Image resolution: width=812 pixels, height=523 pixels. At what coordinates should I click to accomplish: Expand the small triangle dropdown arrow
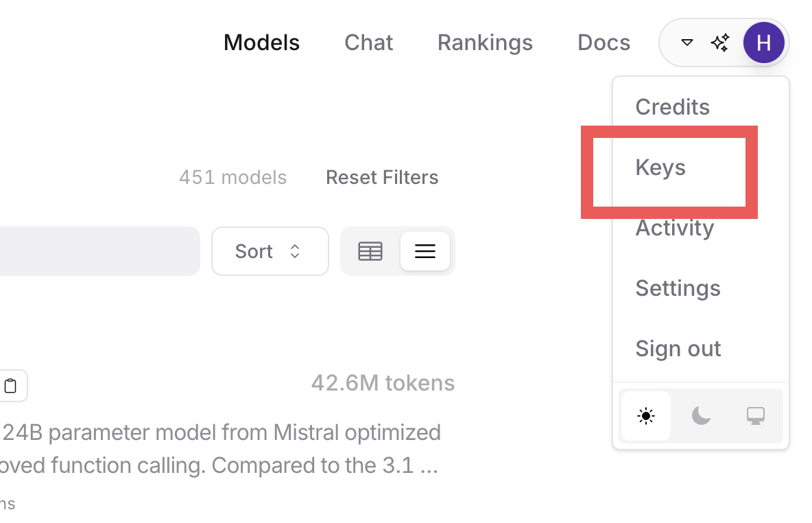686,43
